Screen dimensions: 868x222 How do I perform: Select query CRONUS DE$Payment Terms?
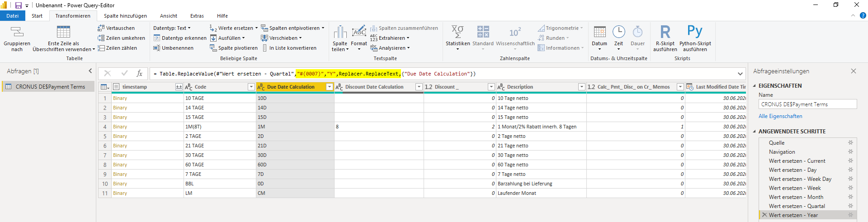point(48,87)
